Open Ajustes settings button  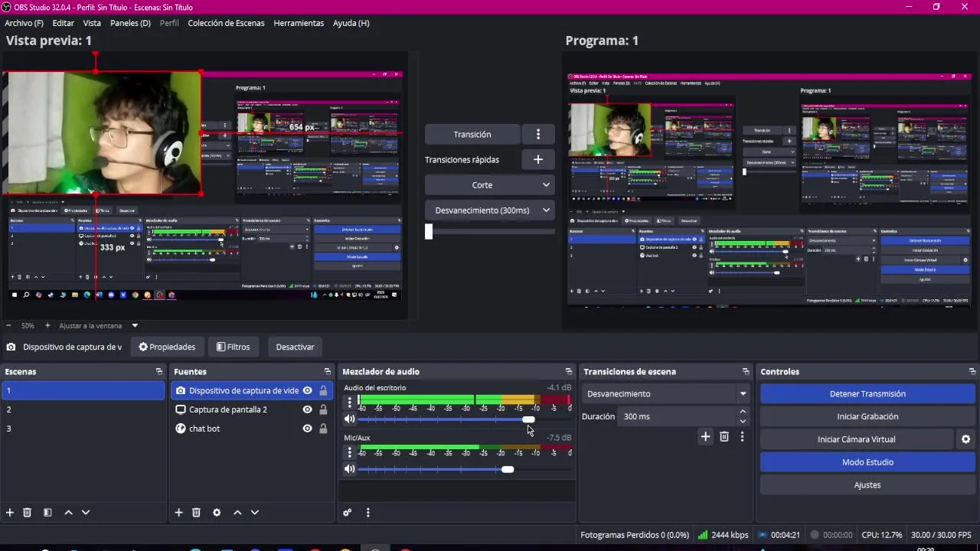click(x=867, y=485)
